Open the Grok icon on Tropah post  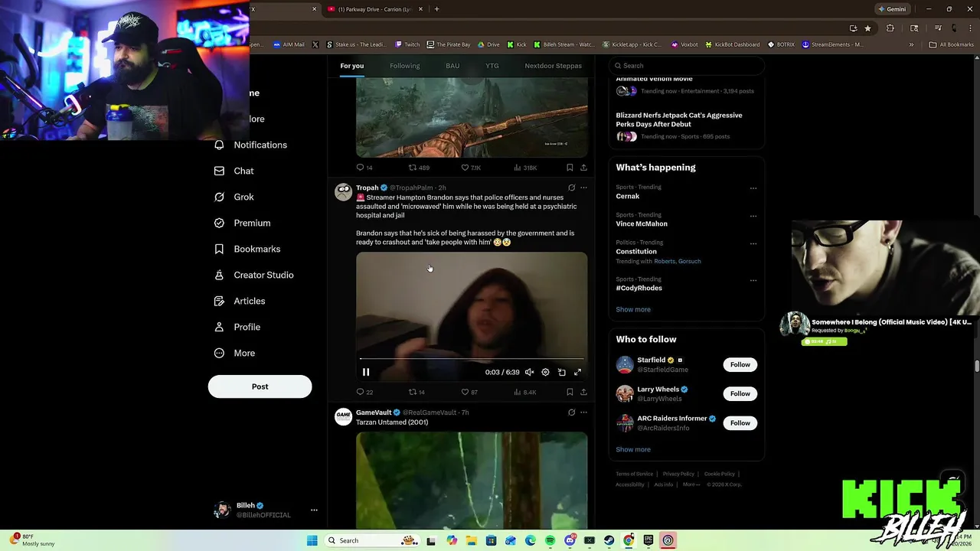pyautogui.click(x=571, y=187)
